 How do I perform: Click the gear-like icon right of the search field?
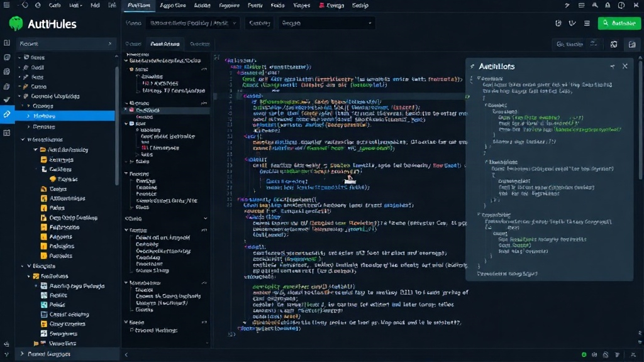coord(614,45)
